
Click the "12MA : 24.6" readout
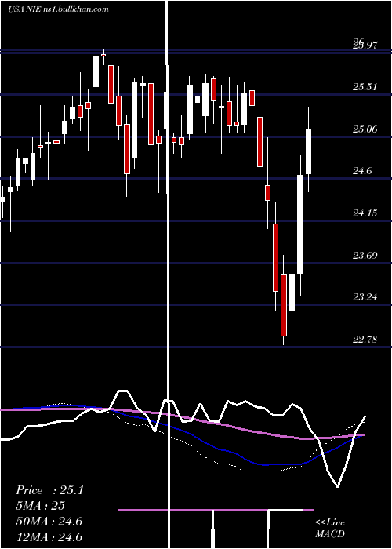click(x=49, y=536)
